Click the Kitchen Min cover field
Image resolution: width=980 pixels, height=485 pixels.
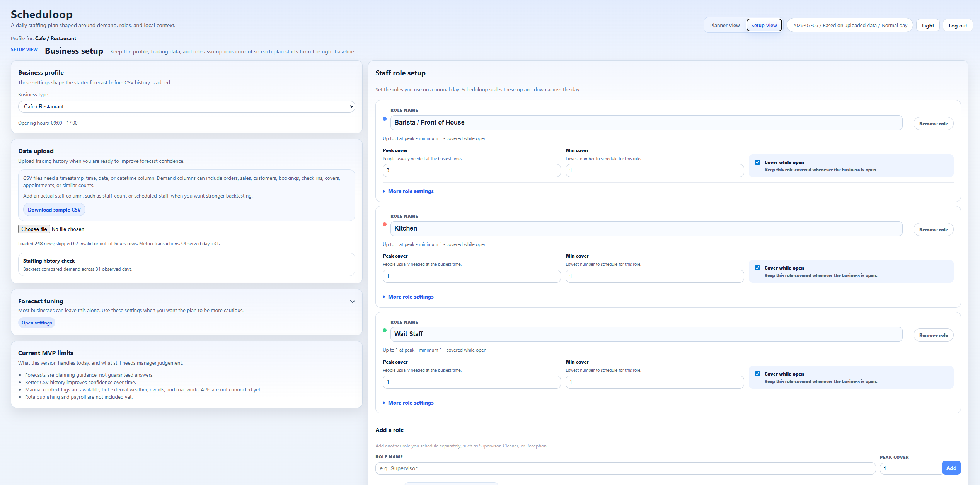tap(654, 276)
